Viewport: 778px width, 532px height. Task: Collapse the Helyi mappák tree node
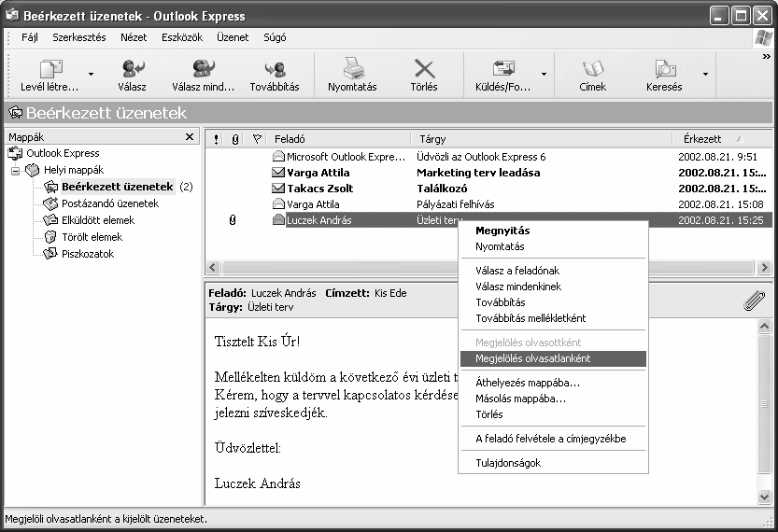(15, 171)
